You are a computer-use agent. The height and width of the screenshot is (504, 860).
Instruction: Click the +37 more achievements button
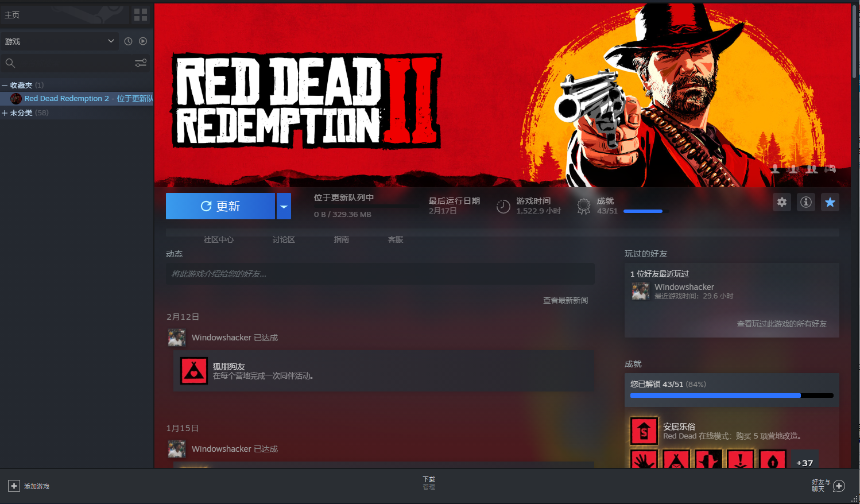(x=805, y=459)
